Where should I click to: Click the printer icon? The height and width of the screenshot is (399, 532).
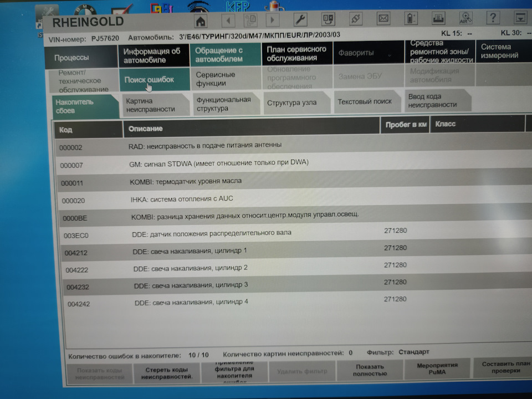tap(438, 18)
